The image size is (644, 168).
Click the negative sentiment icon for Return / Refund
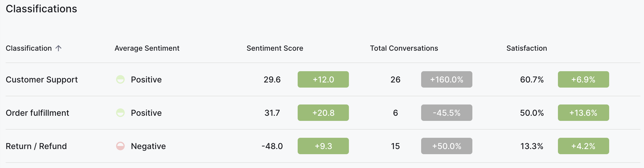click(120, 146)
